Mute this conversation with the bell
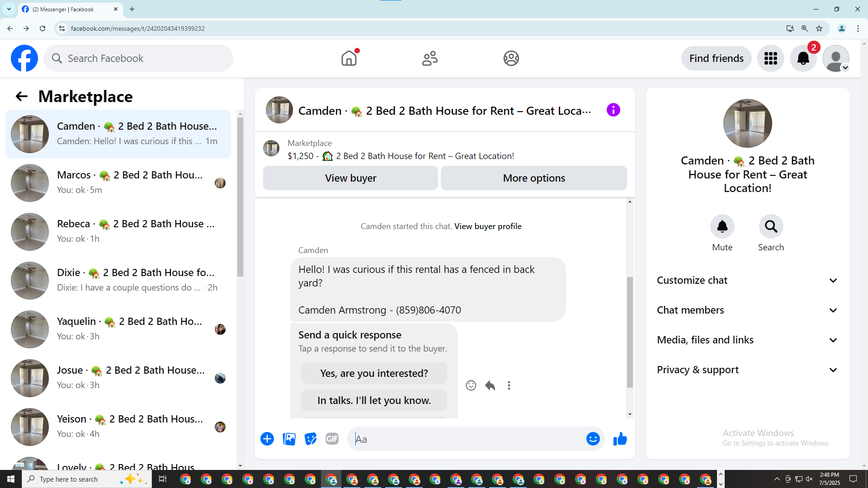 pyautogui.click(x=722, y=226)
